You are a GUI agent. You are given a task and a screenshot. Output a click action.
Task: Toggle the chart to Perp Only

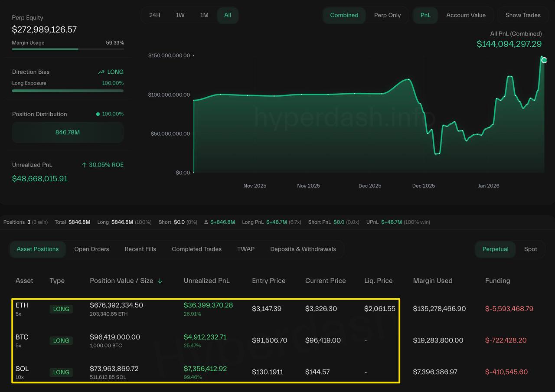click(387, 15)
